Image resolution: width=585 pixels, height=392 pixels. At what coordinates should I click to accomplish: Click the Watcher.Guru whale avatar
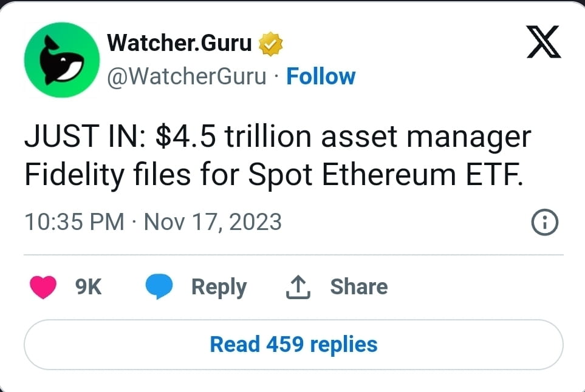pyautogui.click(x=61, y=59)
